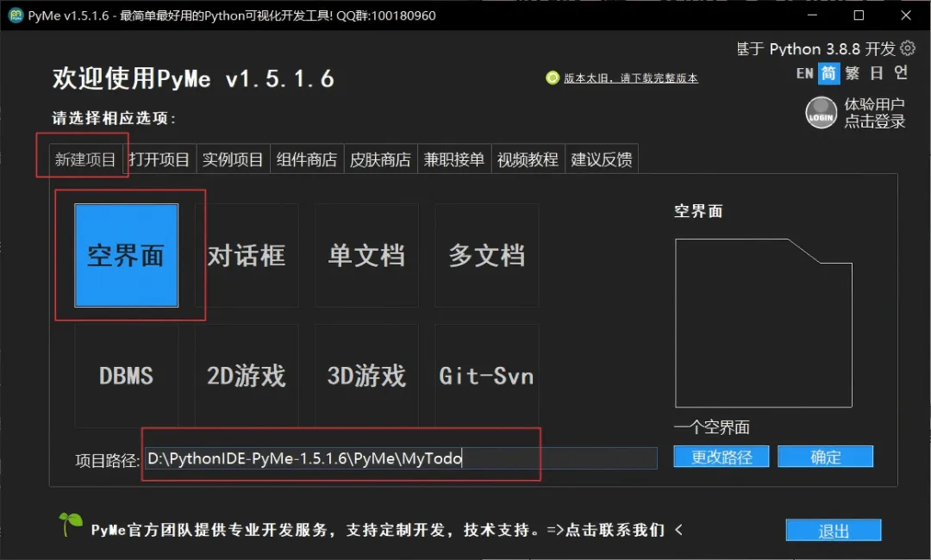Click the 欢迎使用PyMe v1.5.1.6 heading
The height and width of the screenshot is (560, 931).
tap(194, 79)
